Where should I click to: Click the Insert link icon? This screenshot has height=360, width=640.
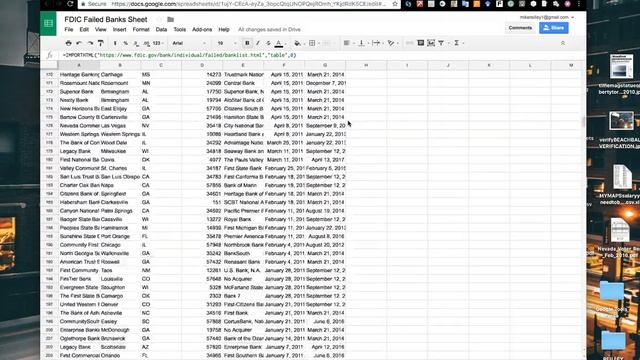tap(409, 43)
